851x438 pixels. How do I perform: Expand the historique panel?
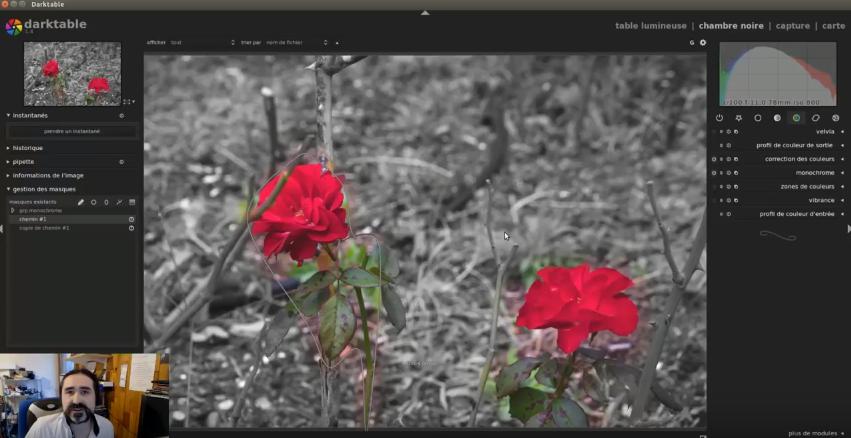click(8, 148)
